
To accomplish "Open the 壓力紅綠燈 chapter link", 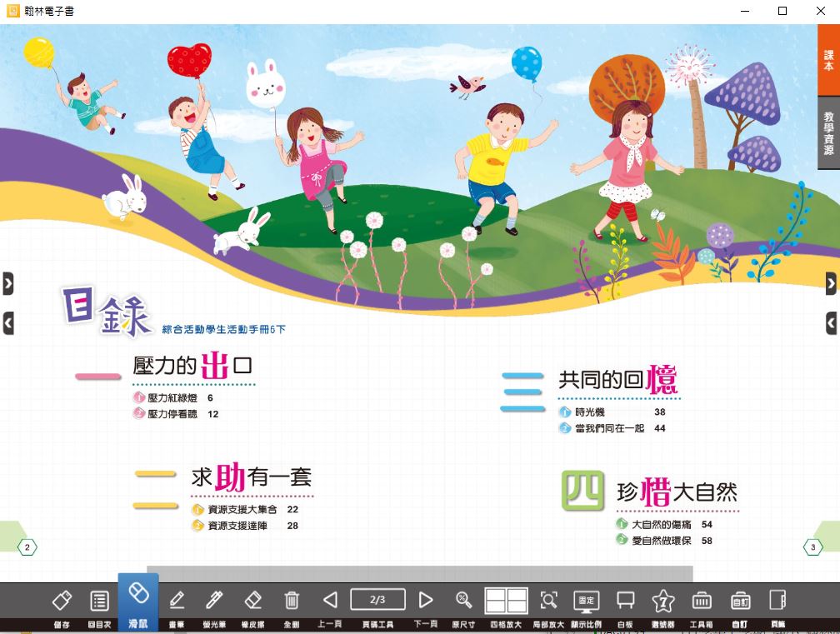I will coord(172,398).
